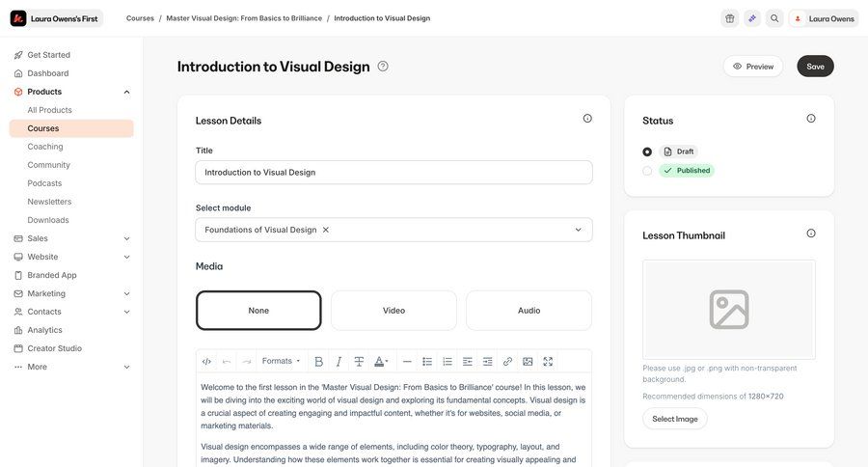Expand the Website sidebar section
Image resolution: width=868 pixels, height=467 pixels.
pyautogui.click(x=126, y=257)
